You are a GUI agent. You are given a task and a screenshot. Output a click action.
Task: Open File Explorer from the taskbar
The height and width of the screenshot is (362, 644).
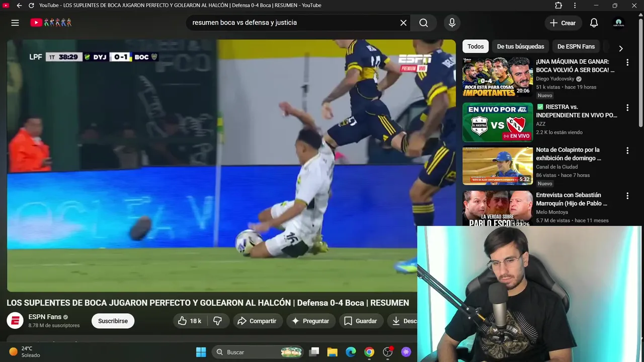(332, 352)
